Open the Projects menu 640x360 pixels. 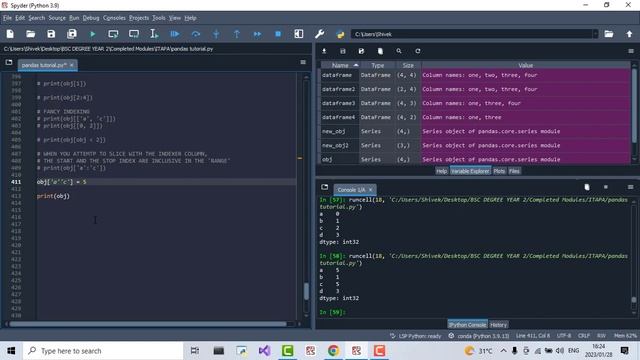[139, 18]
